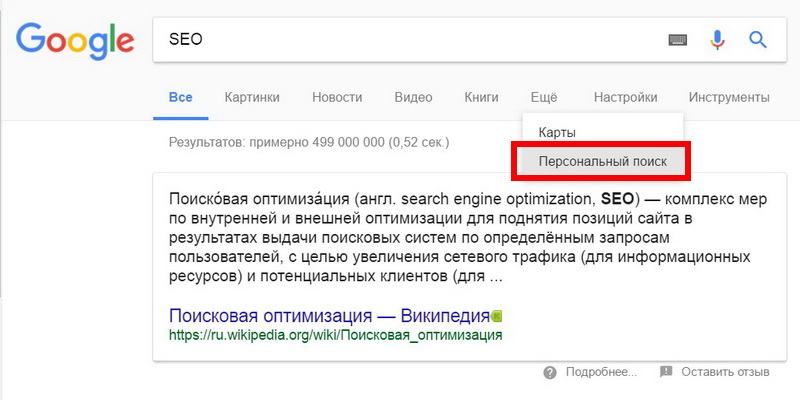The height and width of the screenshot is (400, 800).
Task: Switch to the Новости tab
Action: pos(337,97)
